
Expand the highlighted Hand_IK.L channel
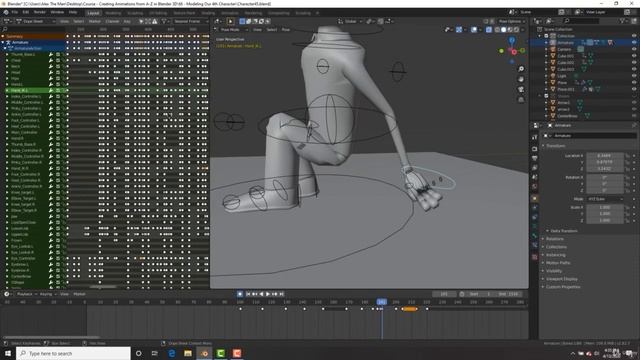[7, 90]
